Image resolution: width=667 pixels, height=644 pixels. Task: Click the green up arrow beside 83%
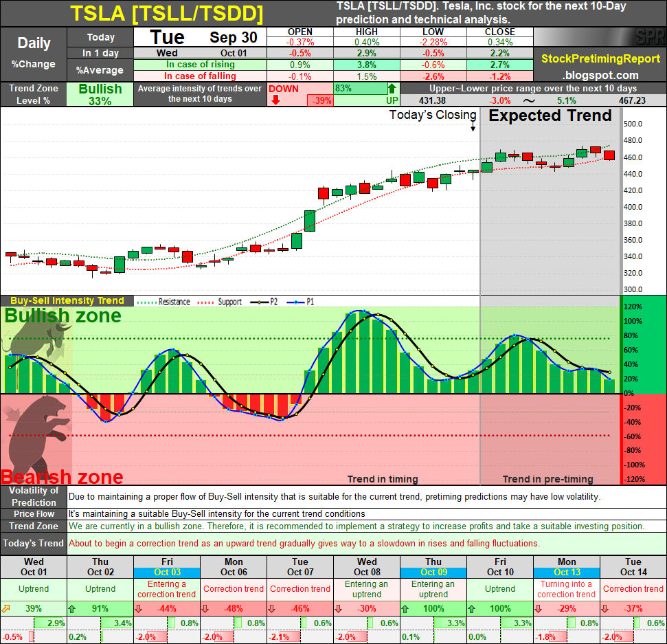[392, 89]
